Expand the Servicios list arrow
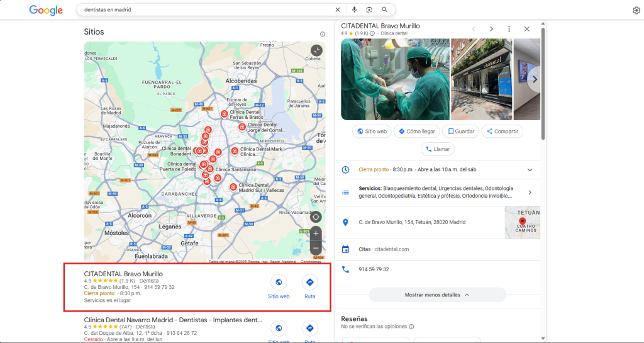644x343 pixels. click(x=530, y=192)
